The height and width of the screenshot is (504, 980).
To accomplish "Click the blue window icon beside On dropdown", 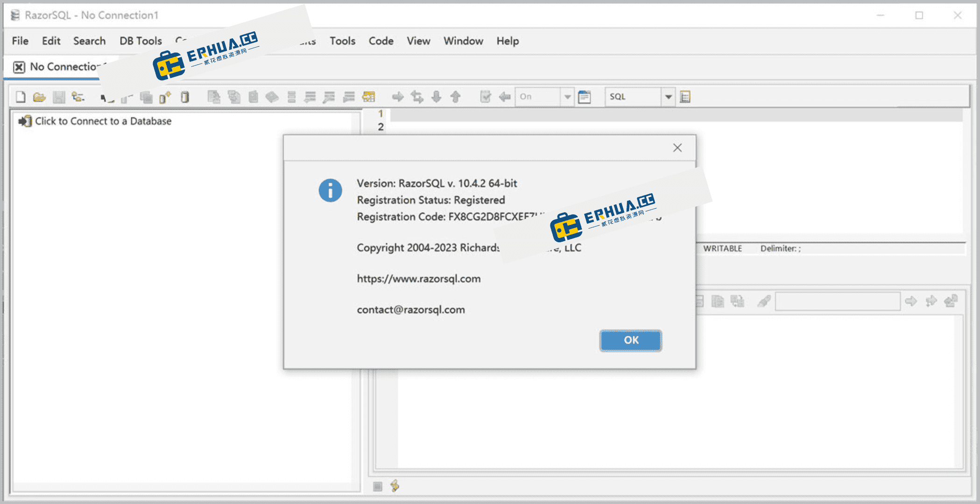I will coord(584,97).
